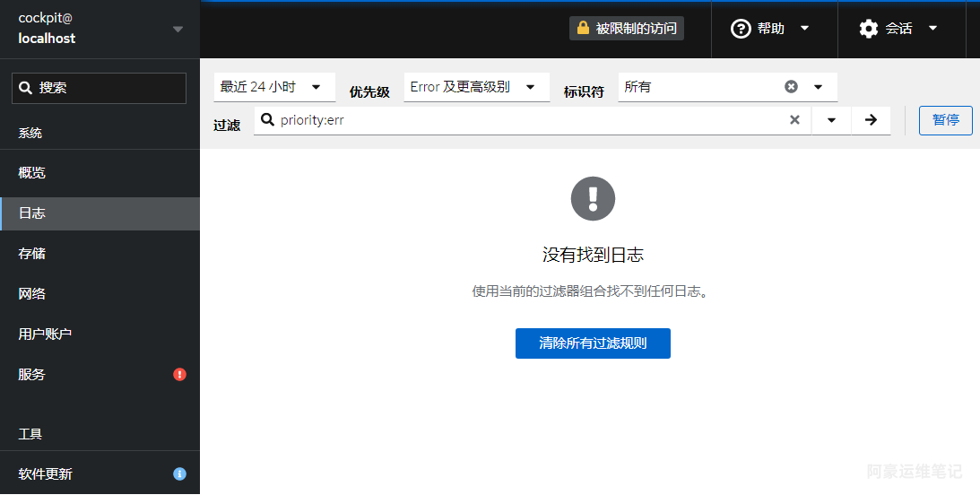Navigate to 网络 in the sidebar

click(32, 294)
